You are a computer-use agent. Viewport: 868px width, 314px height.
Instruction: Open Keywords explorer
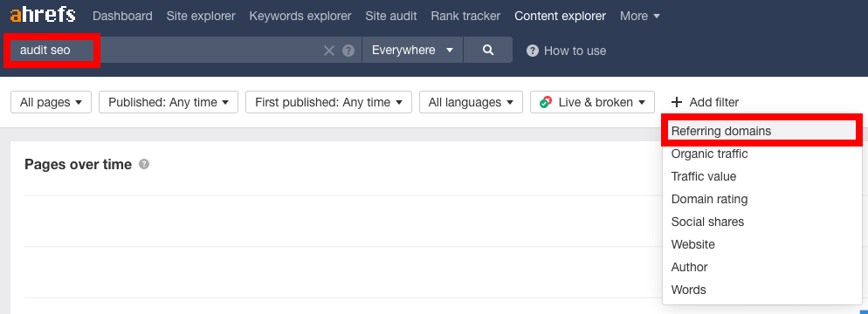pyautogui.click(x=300, y=16)
